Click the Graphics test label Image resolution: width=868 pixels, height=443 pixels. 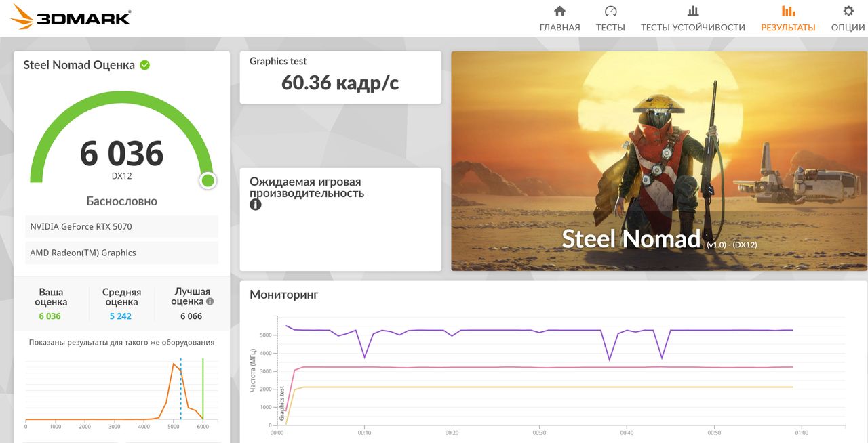278,61
